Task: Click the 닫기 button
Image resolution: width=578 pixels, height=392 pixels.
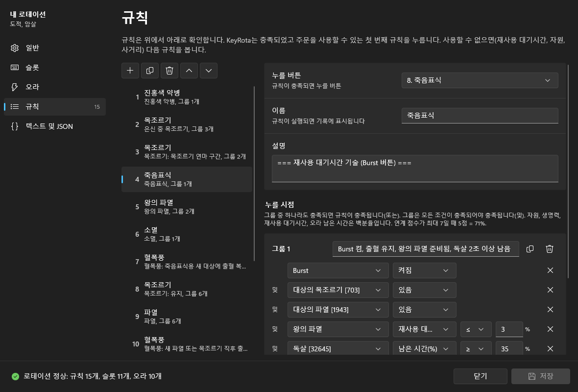Action: (481, 376)
